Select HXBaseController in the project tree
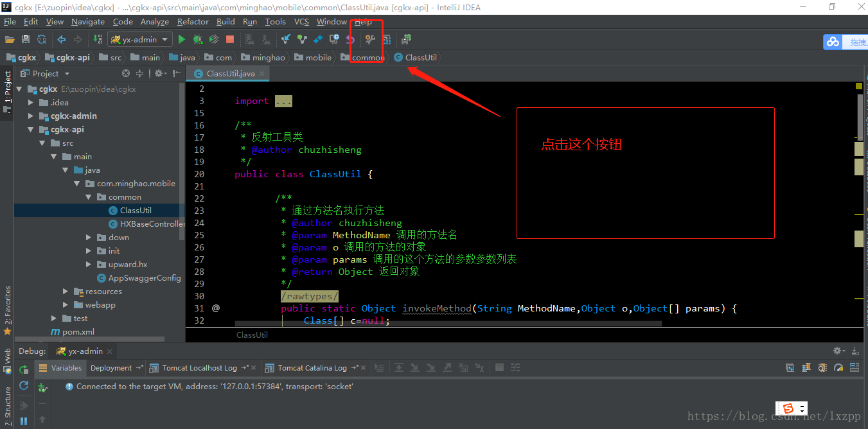Viewport: 868px width, 429px height. pos(146,224)
